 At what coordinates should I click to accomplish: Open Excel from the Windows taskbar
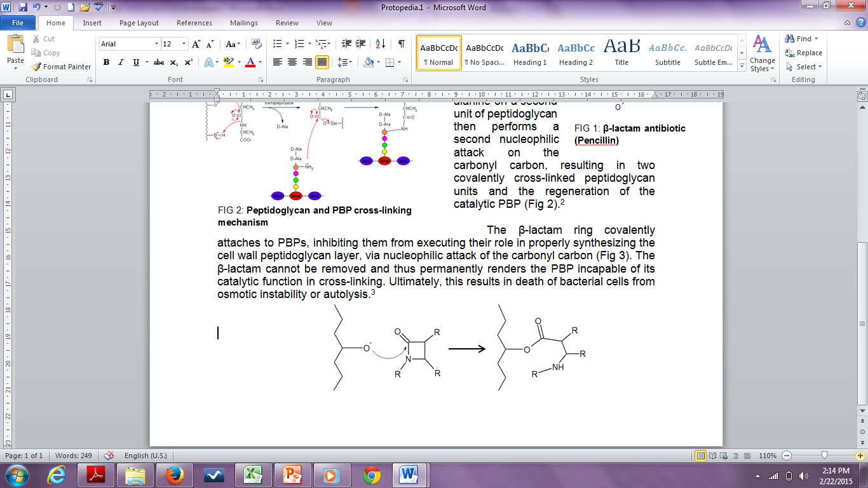point(254,475)
